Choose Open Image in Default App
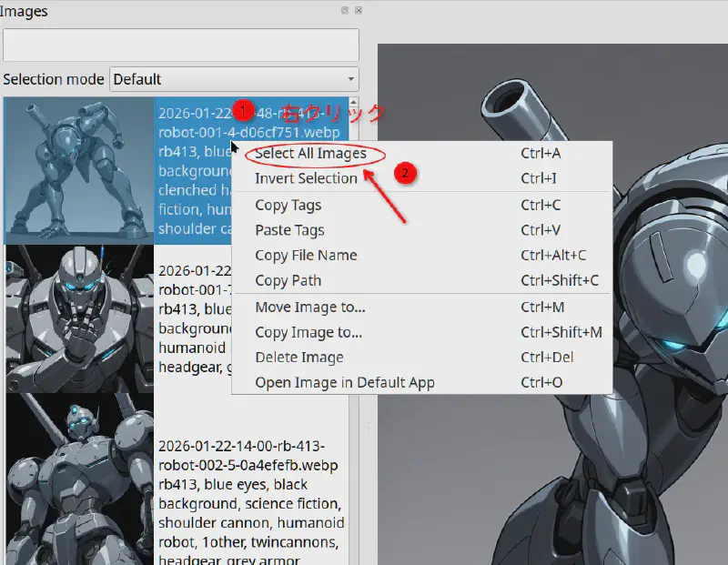728x565 pixels. pos(344,383)
